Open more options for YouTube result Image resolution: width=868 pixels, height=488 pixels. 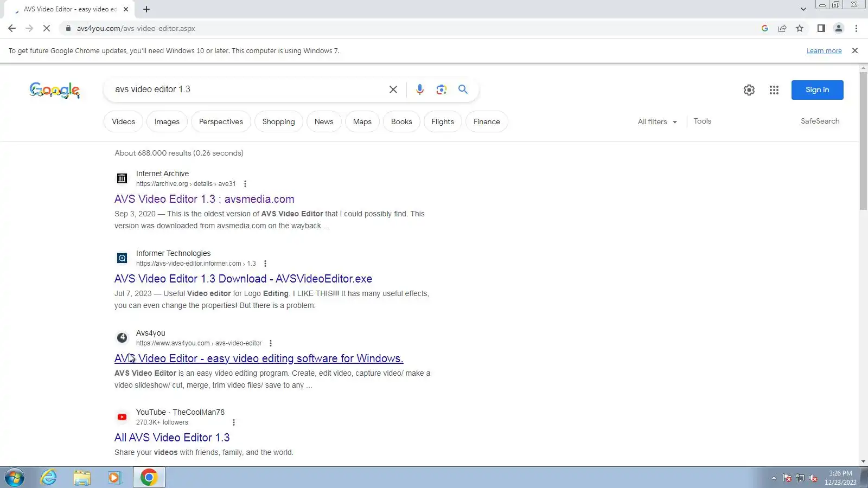click(x=234, y=422)
